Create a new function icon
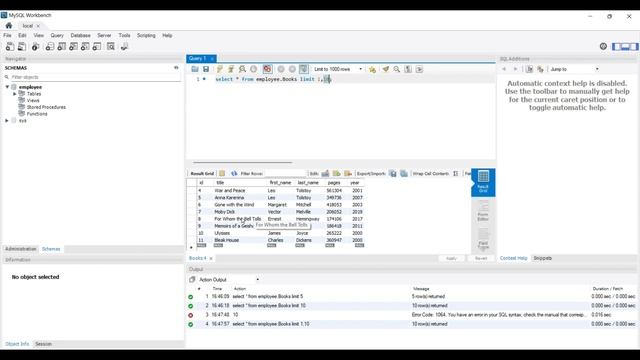Screen dimensions: 640x360 97,47
